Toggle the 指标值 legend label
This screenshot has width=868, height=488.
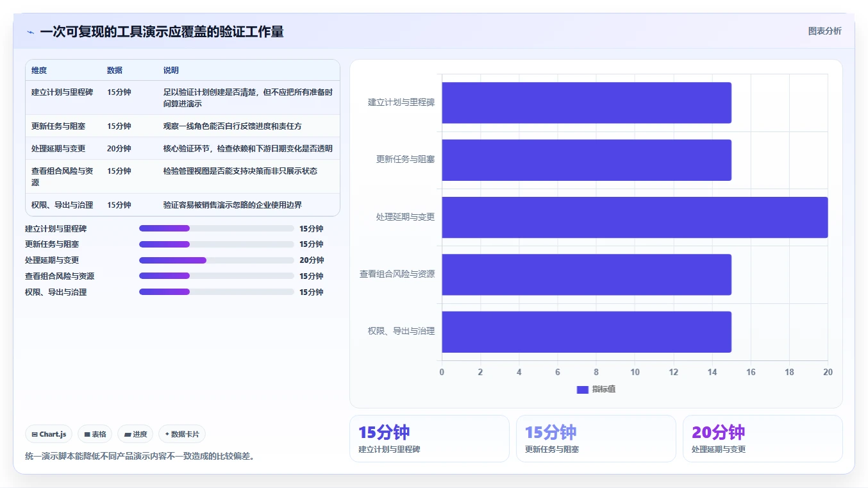point(604,389)
